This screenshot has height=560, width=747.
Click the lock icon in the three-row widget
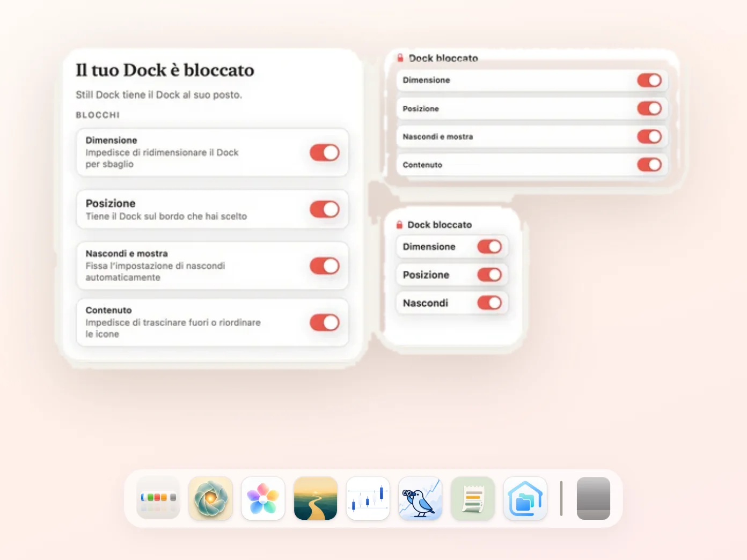399,225
